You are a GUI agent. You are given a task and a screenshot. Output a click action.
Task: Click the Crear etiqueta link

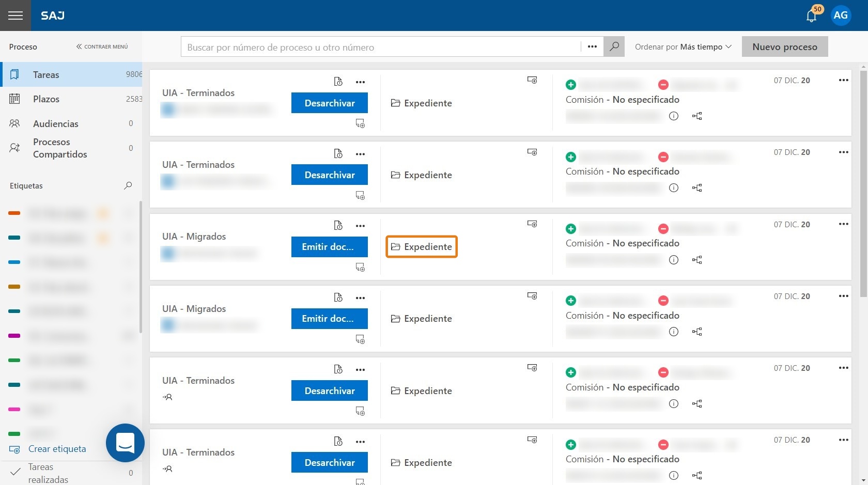point(57,449)
